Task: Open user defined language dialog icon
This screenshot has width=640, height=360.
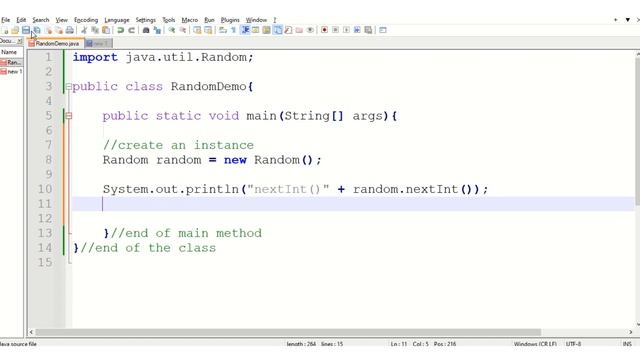Action: [x=256, y=30]
